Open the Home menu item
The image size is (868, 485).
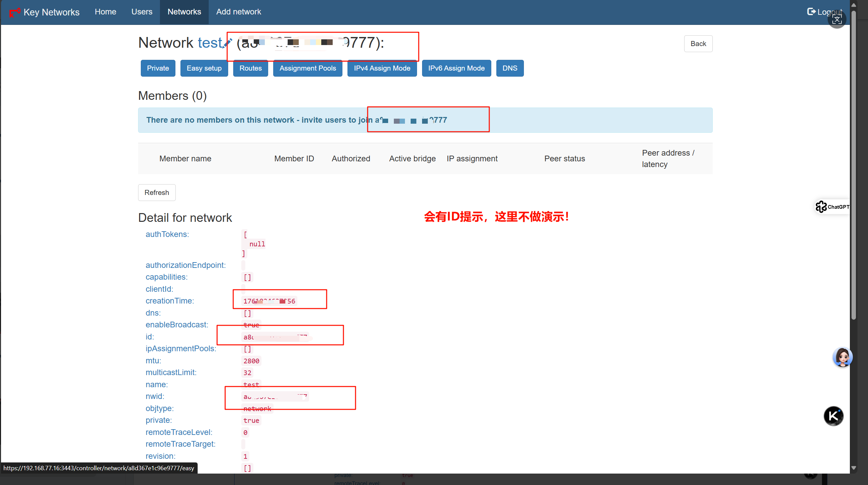pyautogui.click(x=105, y=12)
